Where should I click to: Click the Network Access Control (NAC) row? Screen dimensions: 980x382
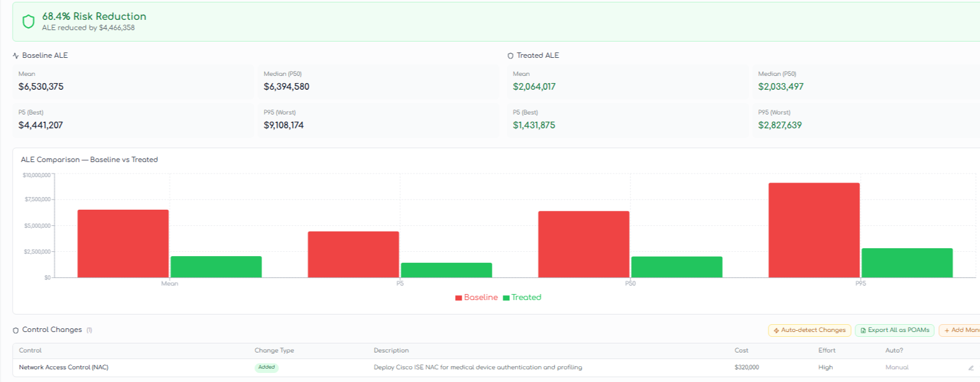click(63, 368)
